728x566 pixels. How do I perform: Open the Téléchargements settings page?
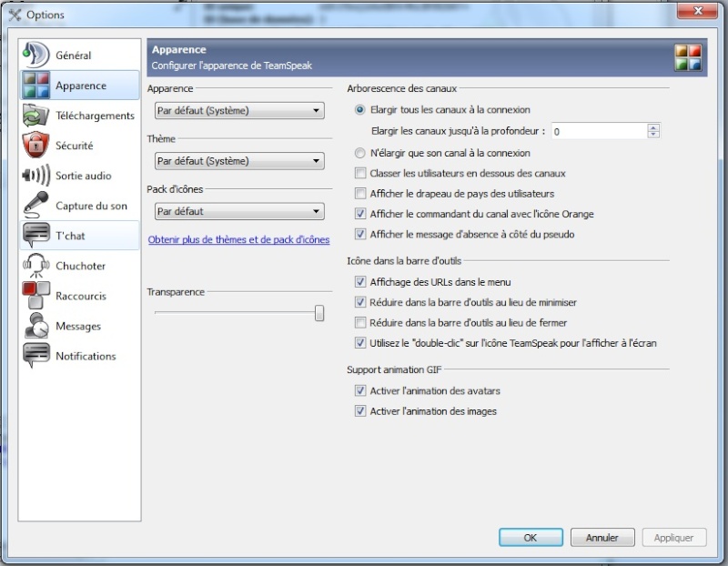[x=79, y=116]
